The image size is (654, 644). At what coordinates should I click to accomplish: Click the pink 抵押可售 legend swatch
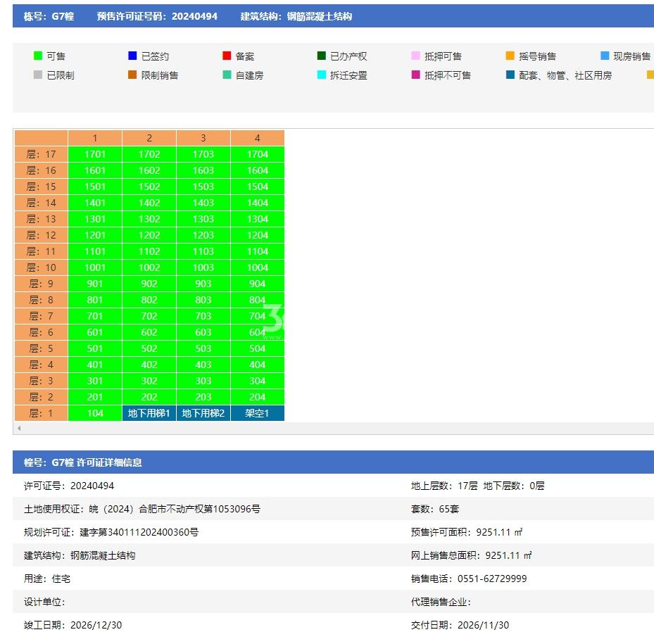pyautogui.click(x=415, y=56)
